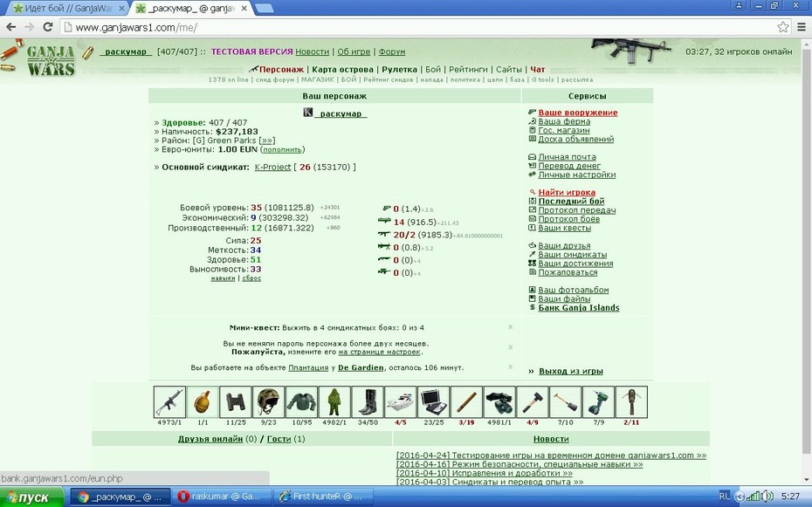Switch to First hunteR taskbar window

click(323, 497)
